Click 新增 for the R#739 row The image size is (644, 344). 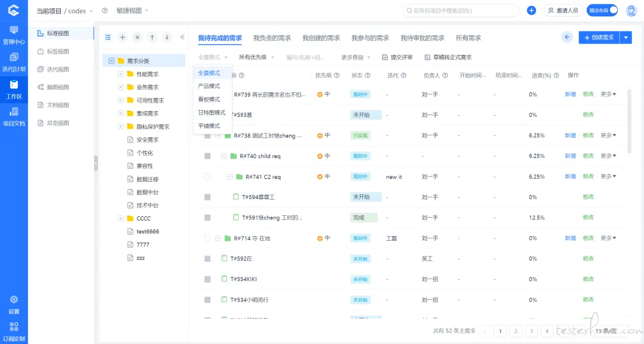point(570,94)
